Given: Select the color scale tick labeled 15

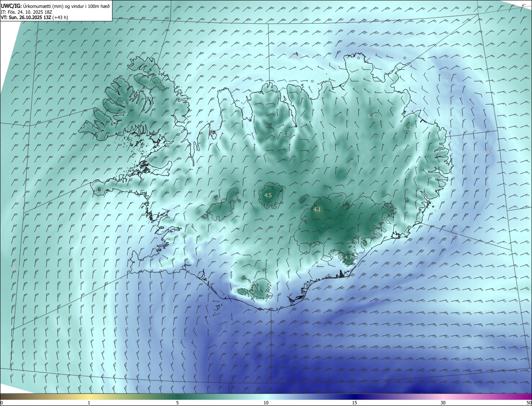Looking at the screenshot, I should (x=355, y=403).
